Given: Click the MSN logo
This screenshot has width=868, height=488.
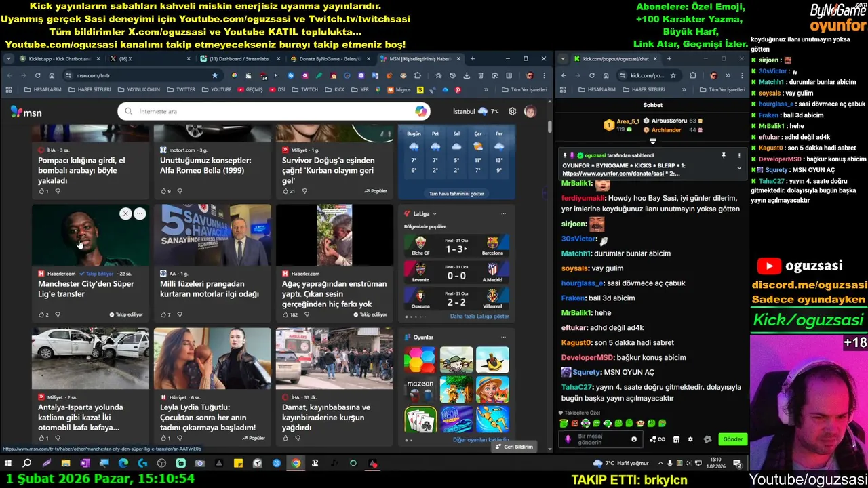Looking at the screenshot, I should click(26, 112).
